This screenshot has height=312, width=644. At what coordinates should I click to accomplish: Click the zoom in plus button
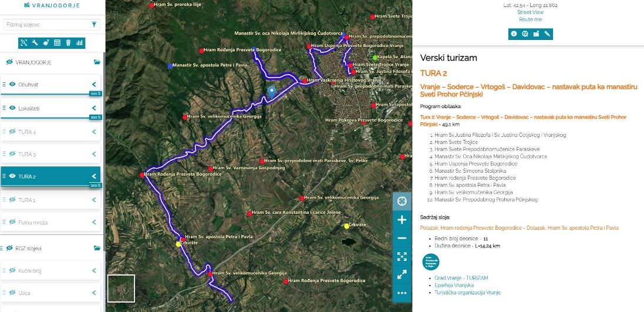(x=402, y=220)
